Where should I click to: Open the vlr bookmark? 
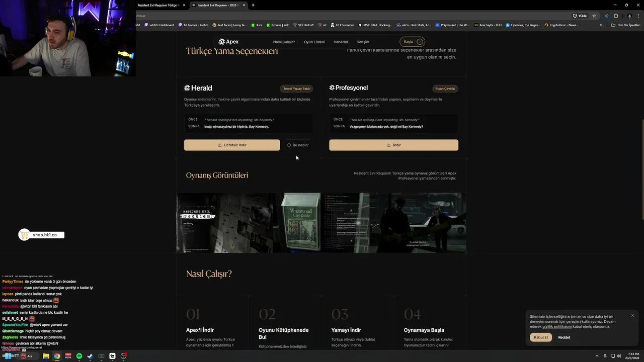322,25
